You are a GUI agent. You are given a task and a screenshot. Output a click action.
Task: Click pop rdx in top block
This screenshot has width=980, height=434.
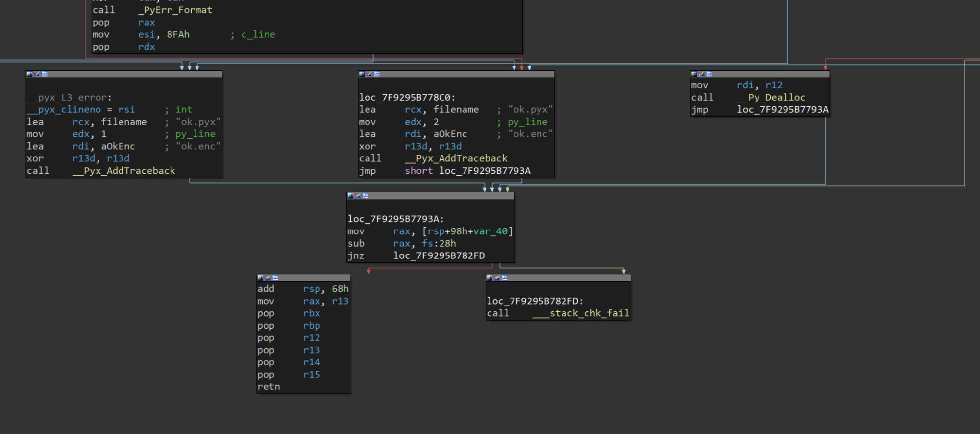tap(124, 47)
